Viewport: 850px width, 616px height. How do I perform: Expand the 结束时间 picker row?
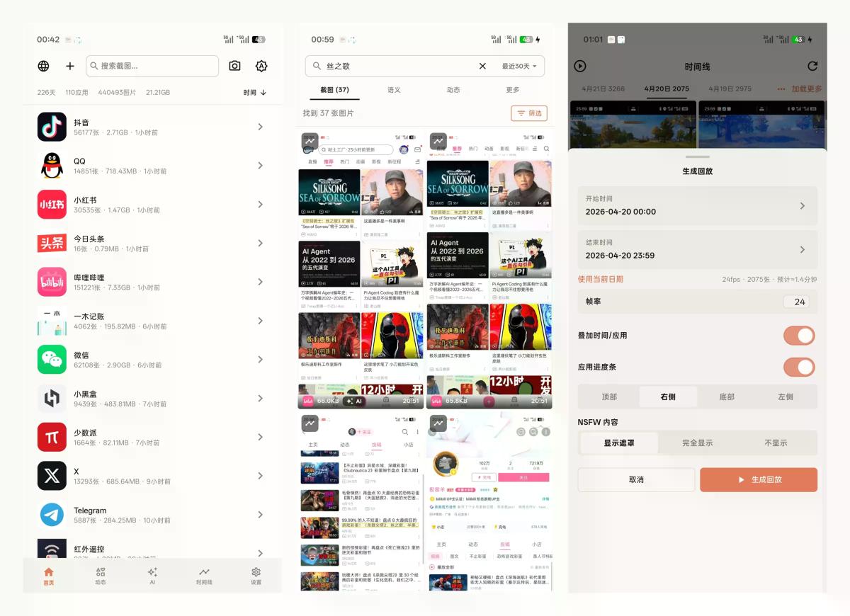click(x=698, y=249)
